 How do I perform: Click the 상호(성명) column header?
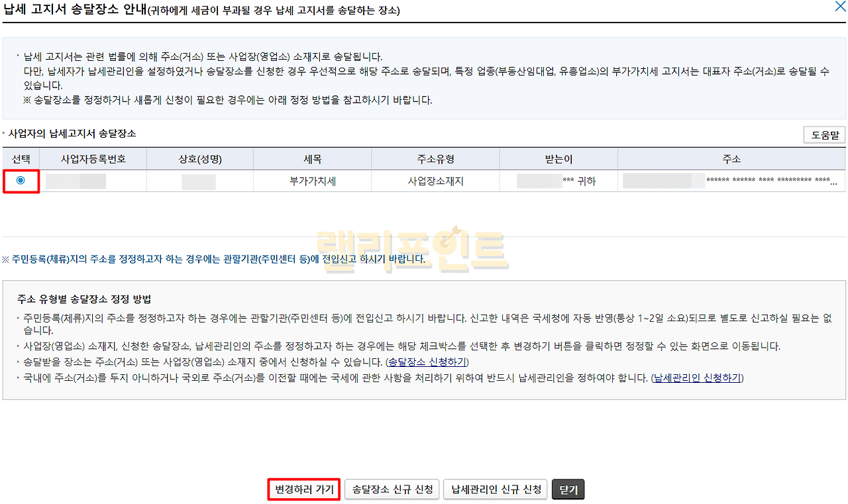(x=199, y=159)
